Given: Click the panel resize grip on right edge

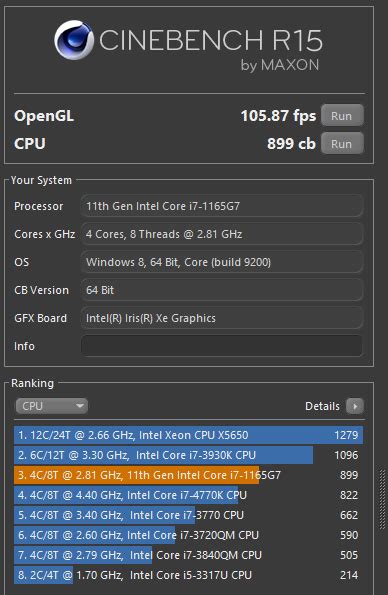Looking at the screenshot, I should (x=382, y=499).
